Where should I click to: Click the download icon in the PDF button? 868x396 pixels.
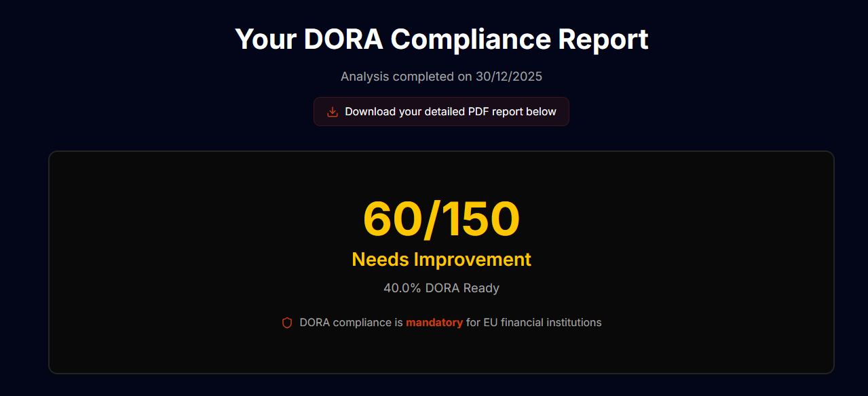pos(333,112)
